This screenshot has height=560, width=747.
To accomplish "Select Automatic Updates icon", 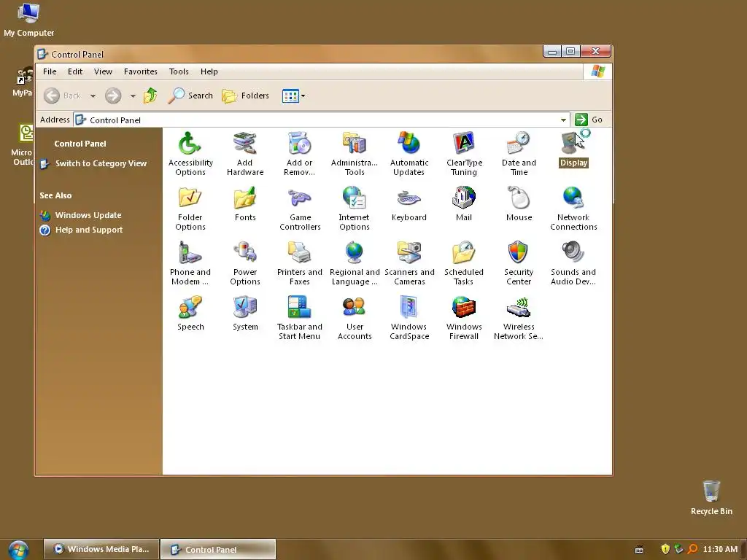I will click(x=409, y=153).
